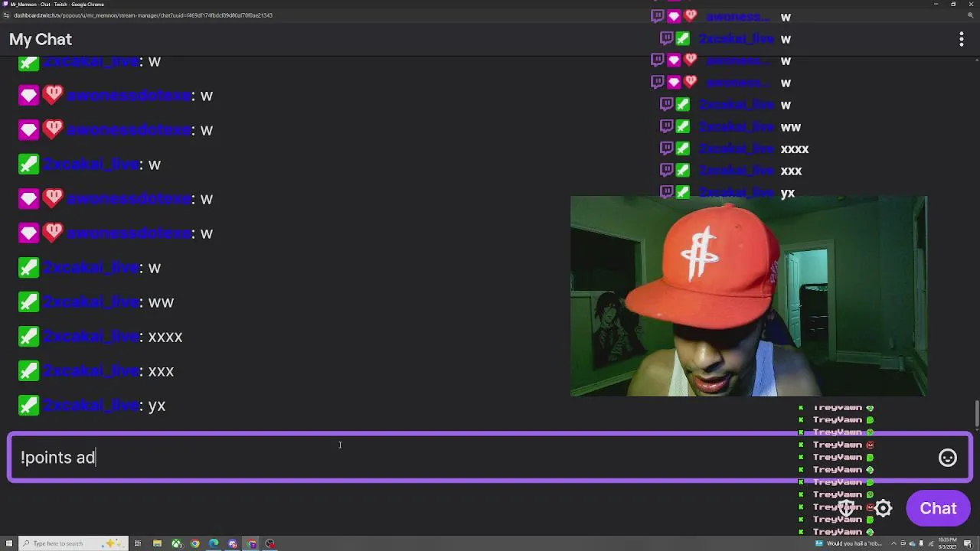This screenshot has width=980, height=551.
Task: Click the green moderator badge on left 'xxxx' message
Action: (x=28, y=336)
